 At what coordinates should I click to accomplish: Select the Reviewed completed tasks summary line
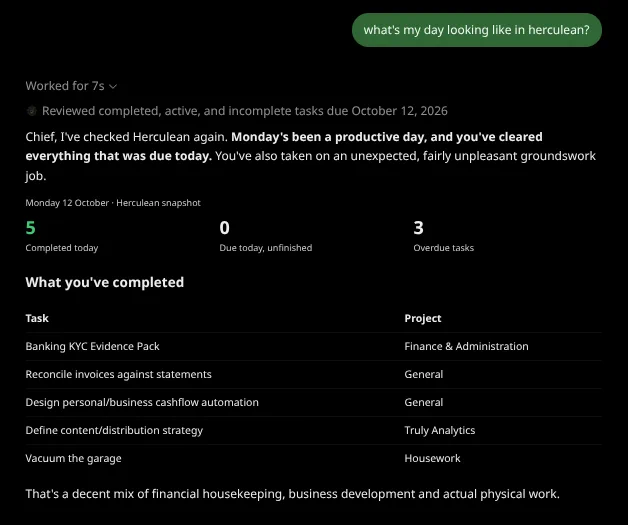[245, 111]
